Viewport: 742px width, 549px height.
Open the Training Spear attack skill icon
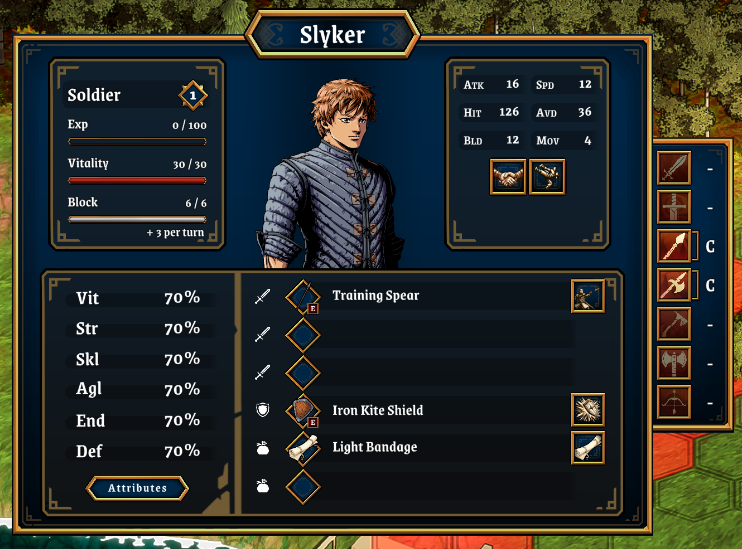tap(588, 296)
